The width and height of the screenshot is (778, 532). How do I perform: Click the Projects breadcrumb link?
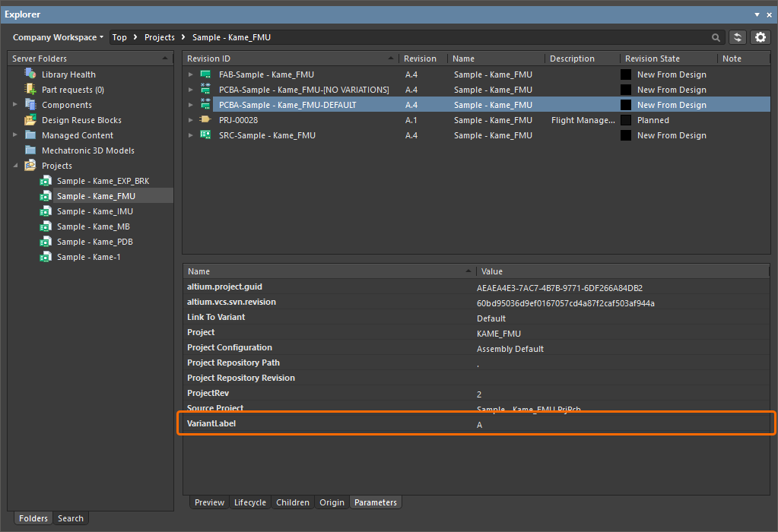click(159, 37)
